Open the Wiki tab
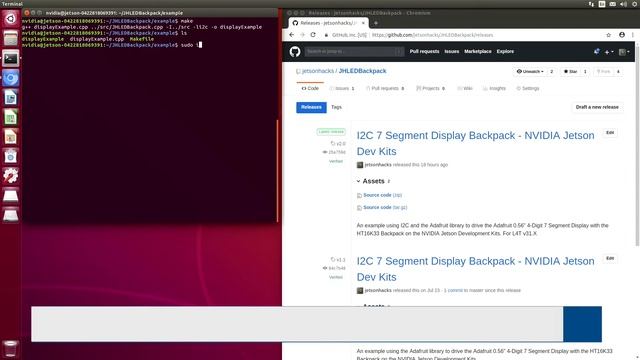The image size is (640, 360). tap(465, 88)
